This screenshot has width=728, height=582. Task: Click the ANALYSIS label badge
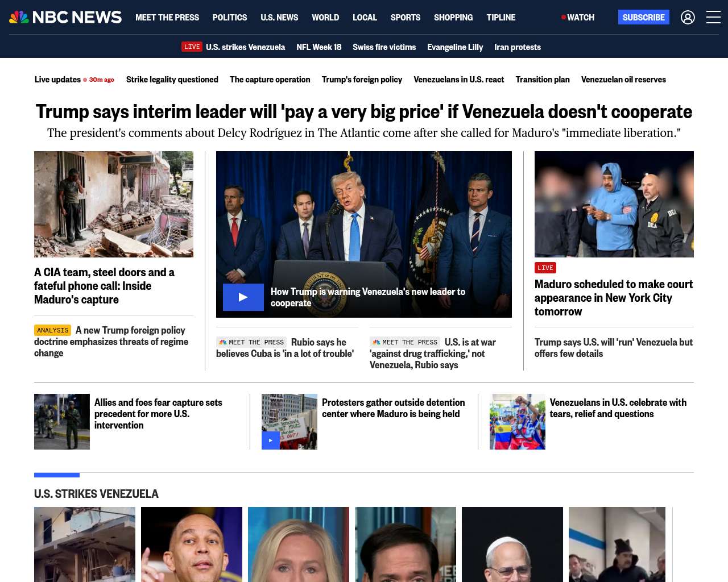52,330
